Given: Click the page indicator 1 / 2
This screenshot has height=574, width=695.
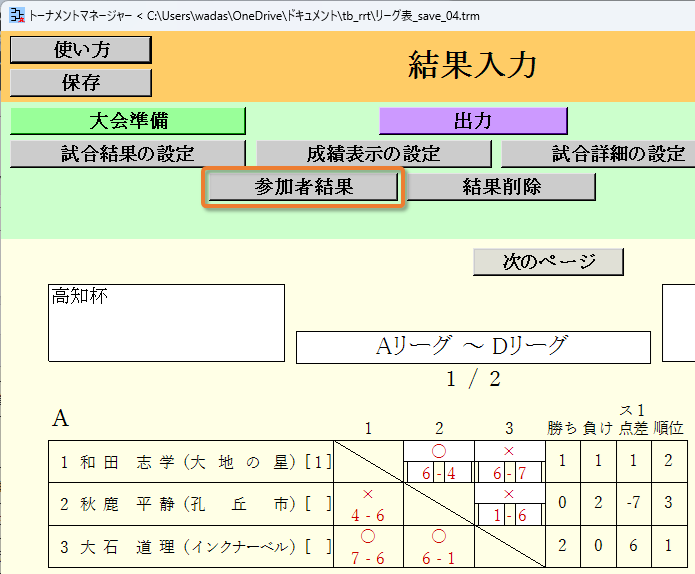Looking at the screenshot, I should [473, 379].
